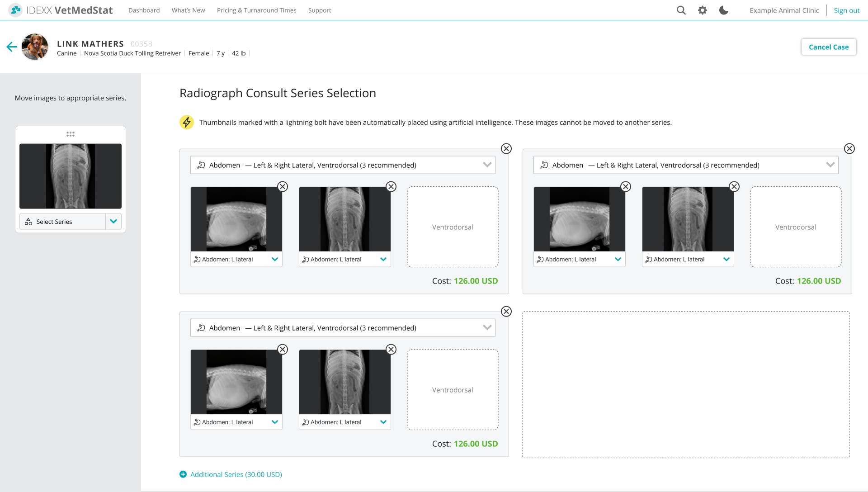Viewport: 868px width, 492px height.
Task: Expand top-right series Abdomen type dropdown
Action: (x=830, y=165)
